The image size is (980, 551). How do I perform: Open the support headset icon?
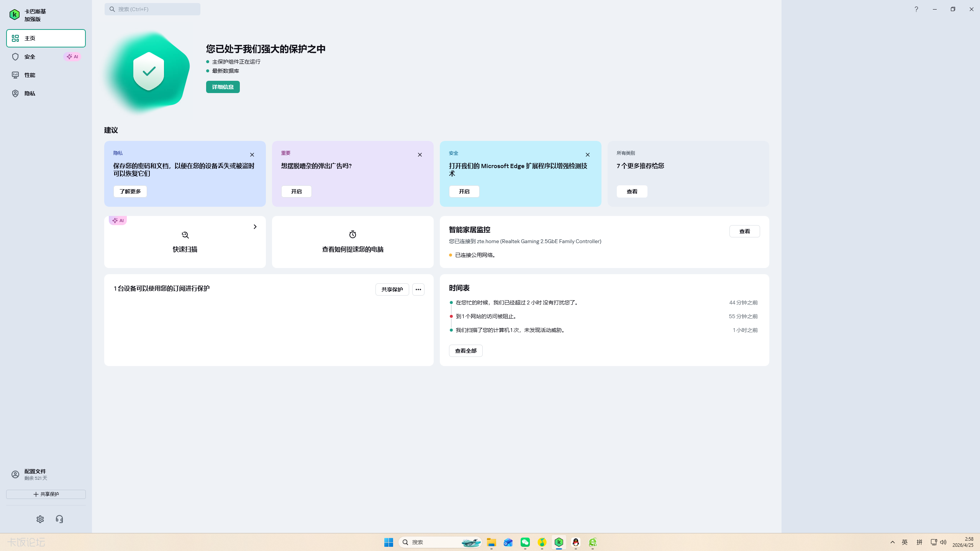[59, 519]
